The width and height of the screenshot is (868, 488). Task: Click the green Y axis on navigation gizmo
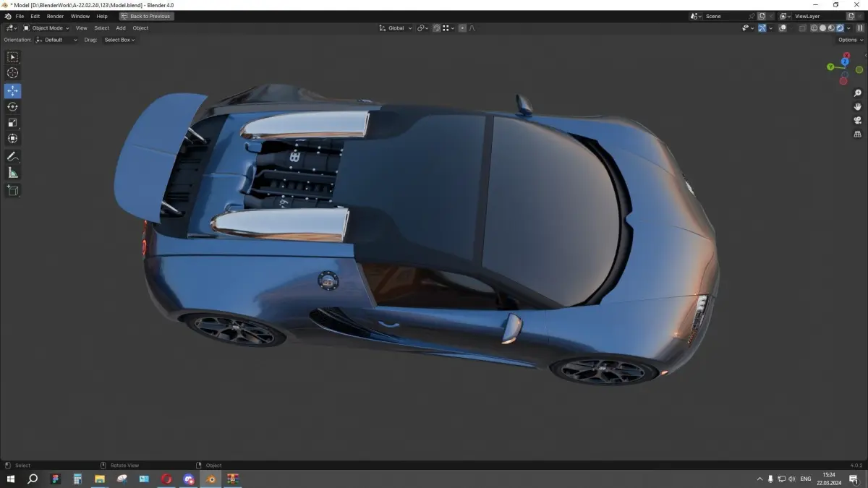[x=831, y=67]
